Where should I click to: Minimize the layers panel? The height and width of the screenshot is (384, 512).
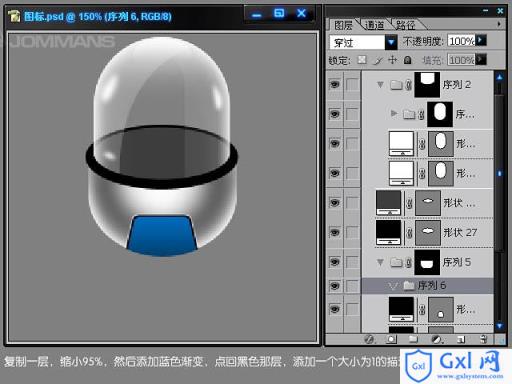tap(486, 11)
